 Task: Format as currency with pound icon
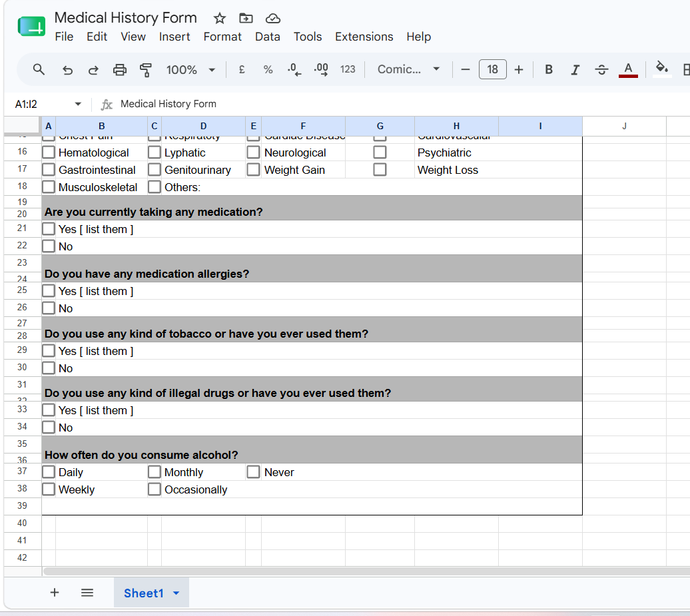tap(242, 69)
